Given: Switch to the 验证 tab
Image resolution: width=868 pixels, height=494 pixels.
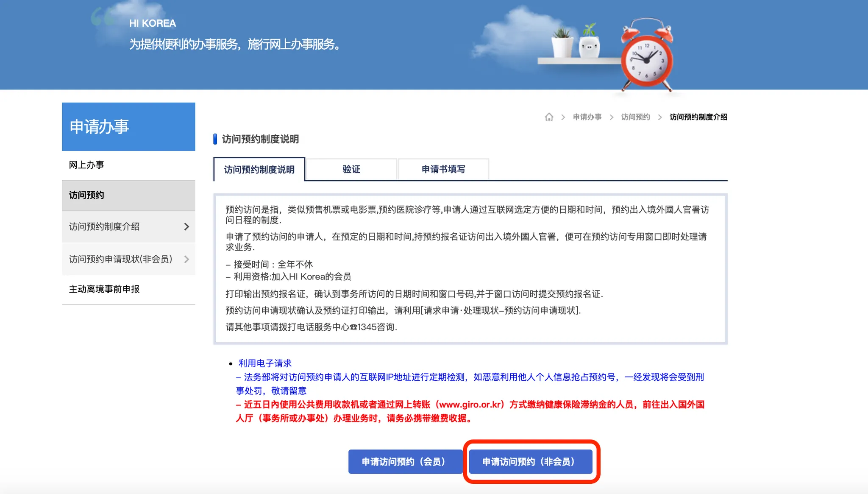Looking at the screenshot, I should (x=351, y=170).
